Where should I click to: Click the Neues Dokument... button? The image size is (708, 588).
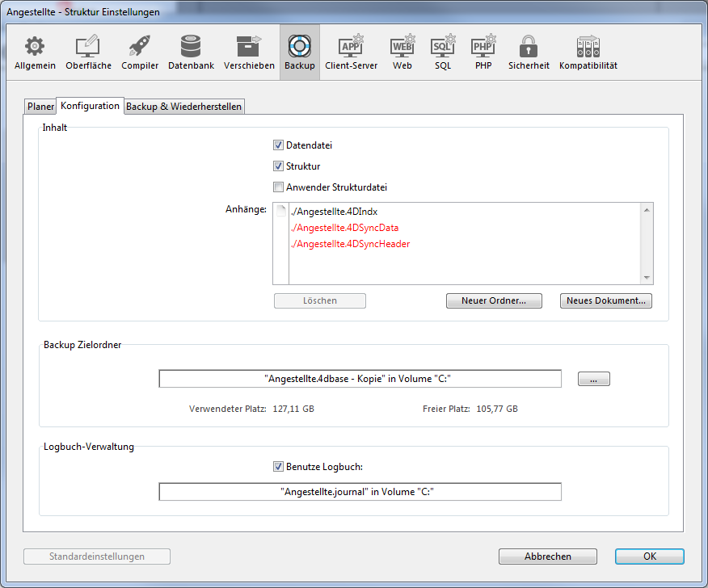tap(605, 300)
